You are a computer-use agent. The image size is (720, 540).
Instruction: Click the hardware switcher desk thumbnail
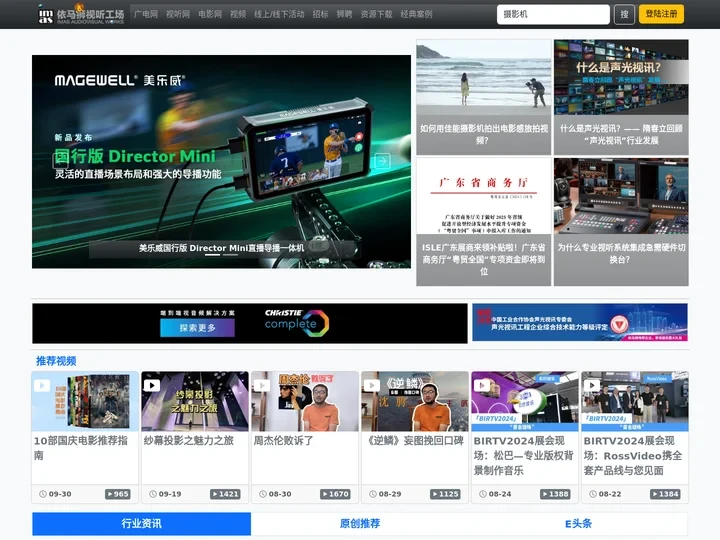[x=621, y=196]
